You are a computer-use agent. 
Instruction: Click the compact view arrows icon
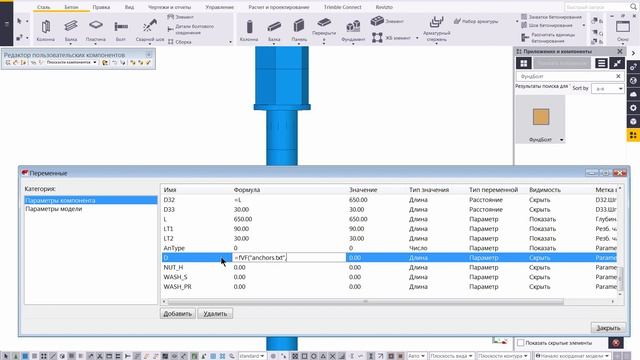(x=617, y=63)
